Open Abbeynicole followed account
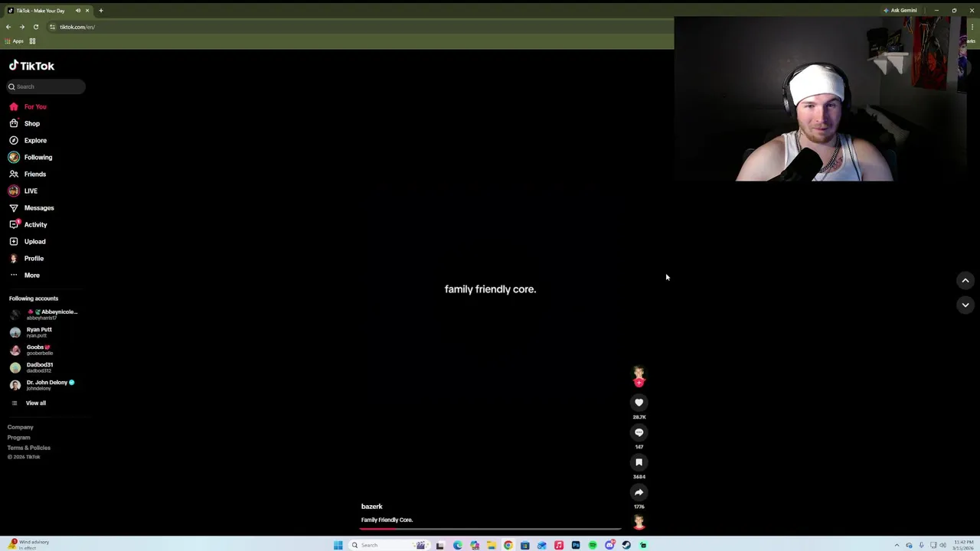The height and width of the screenshot is (551, 980). [44, 314]
